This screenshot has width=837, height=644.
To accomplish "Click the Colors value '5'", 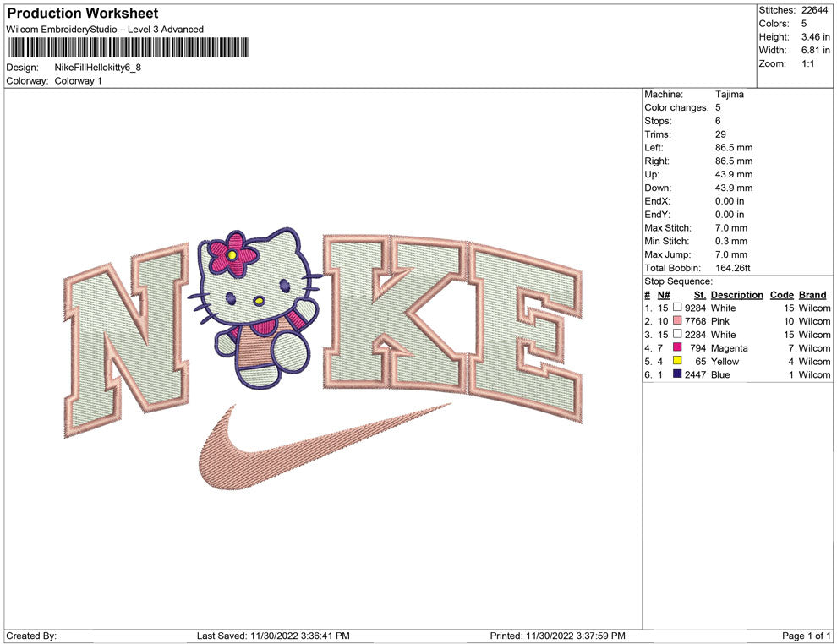I will pos(804,24).
